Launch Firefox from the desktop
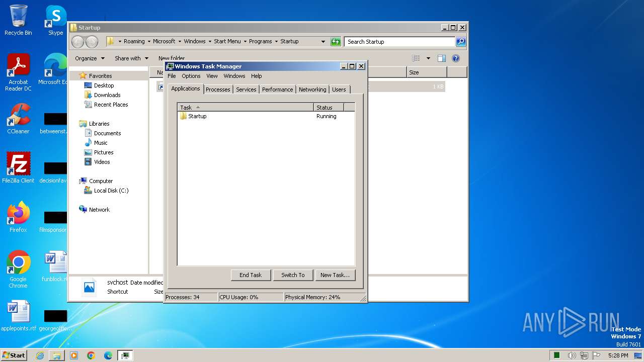The height and width of the screenshot is (362, 644). (18, 217)
